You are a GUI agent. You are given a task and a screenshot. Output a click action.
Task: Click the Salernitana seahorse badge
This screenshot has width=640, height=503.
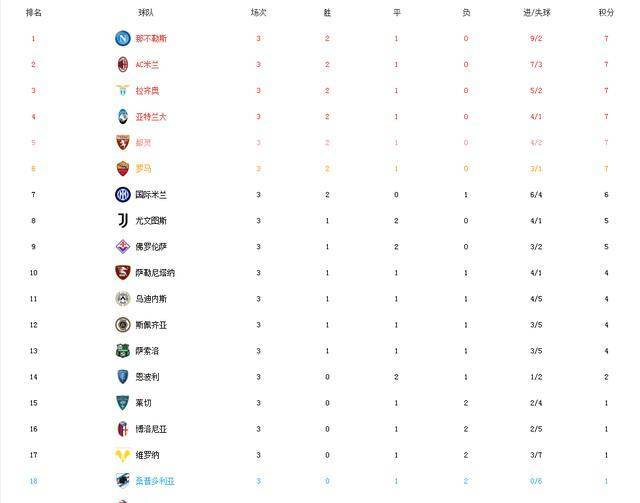[122, 273]
